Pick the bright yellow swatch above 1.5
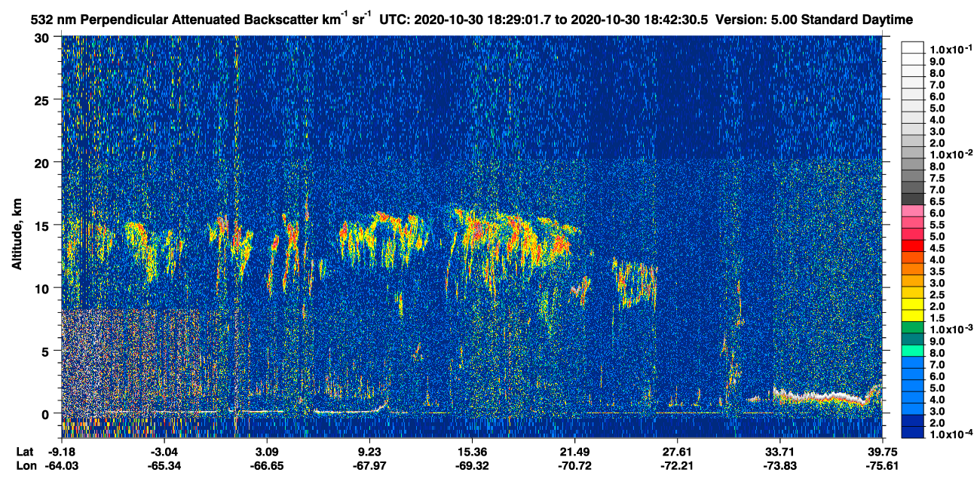Viewport: 980px width, 503px height. (914, 315)
